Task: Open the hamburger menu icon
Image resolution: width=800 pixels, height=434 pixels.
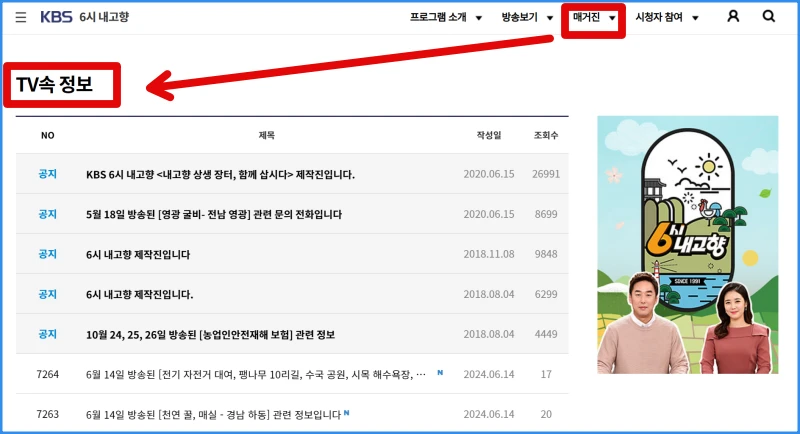Action: point(21,17)
